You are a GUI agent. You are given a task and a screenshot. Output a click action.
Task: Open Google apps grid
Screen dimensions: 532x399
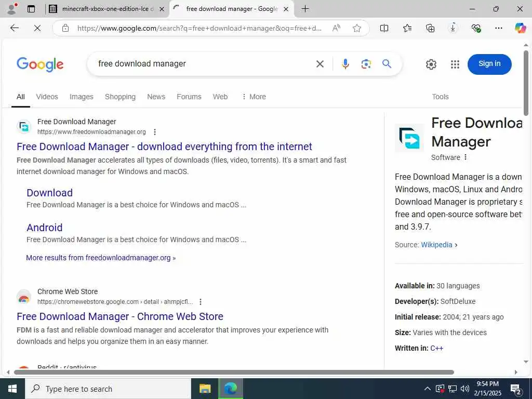click(x=455, y=64)
